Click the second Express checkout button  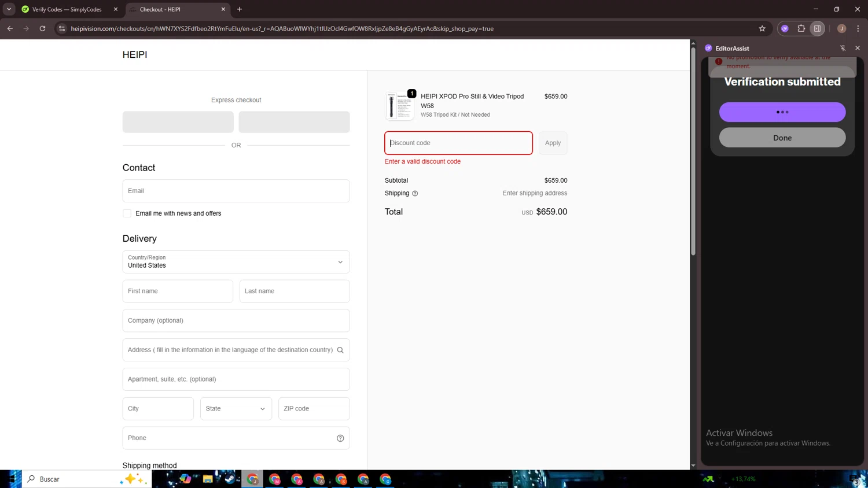294,122
